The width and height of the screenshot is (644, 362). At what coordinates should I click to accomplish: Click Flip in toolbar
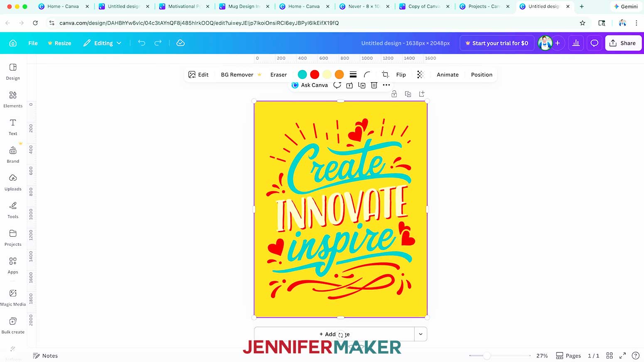click(401, 75)
